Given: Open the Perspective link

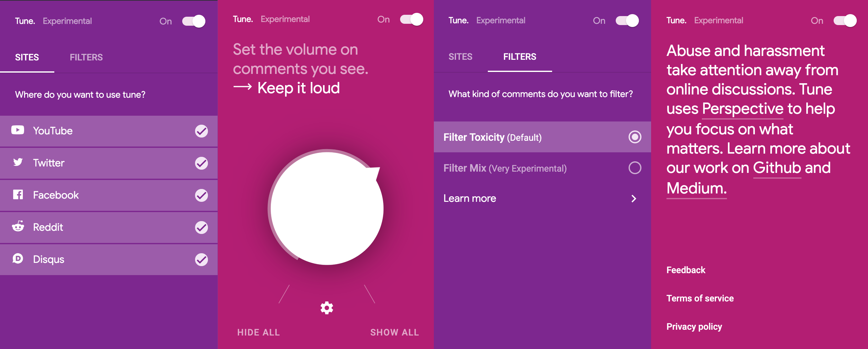Looking at the screenshot, I should (742, 109).
